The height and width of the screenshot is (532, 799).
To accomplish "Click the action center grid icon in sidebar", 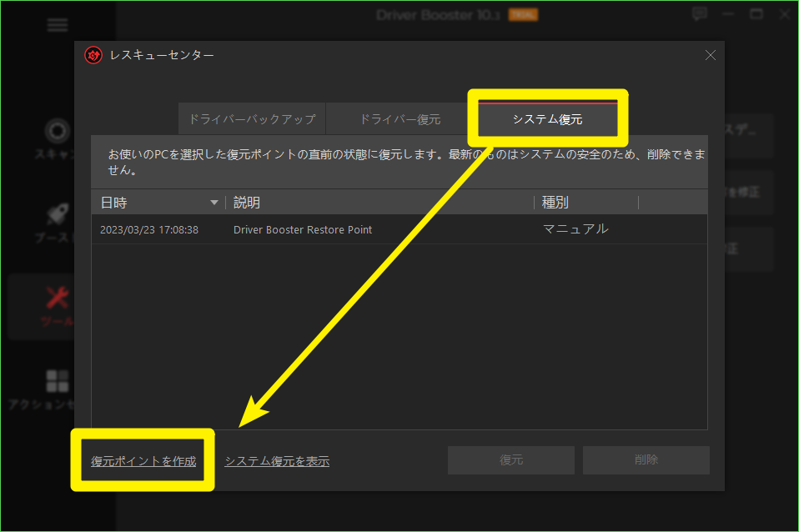I will (57, 380).
